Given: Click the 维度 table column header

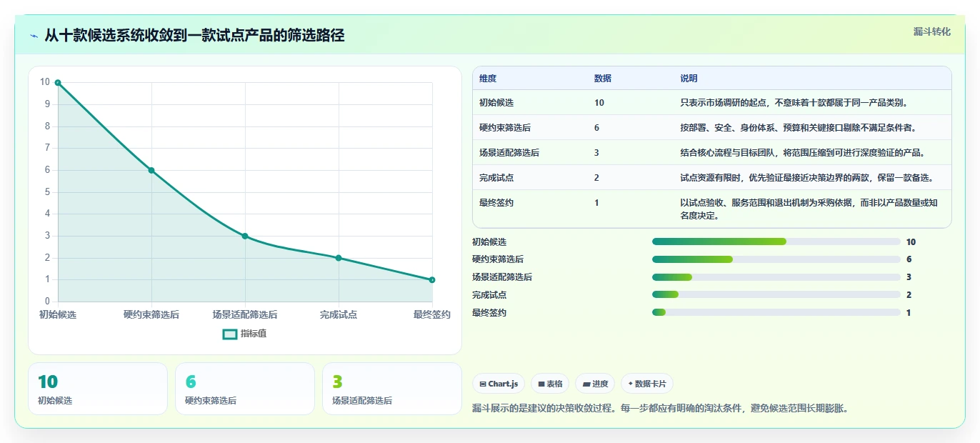Looking at the screenshot, I should tap(488, 79).
